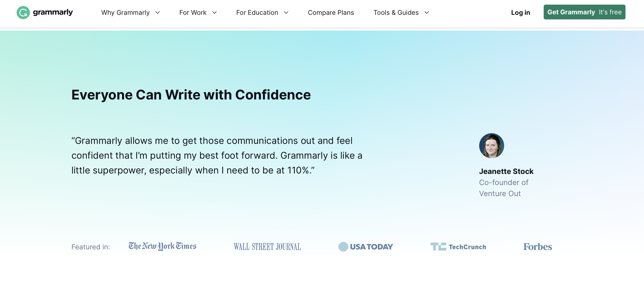The width and height of the screenshot is (644, 303).
Task: Click the Grammarly green G logo icon
Action: tap(23, 12)
